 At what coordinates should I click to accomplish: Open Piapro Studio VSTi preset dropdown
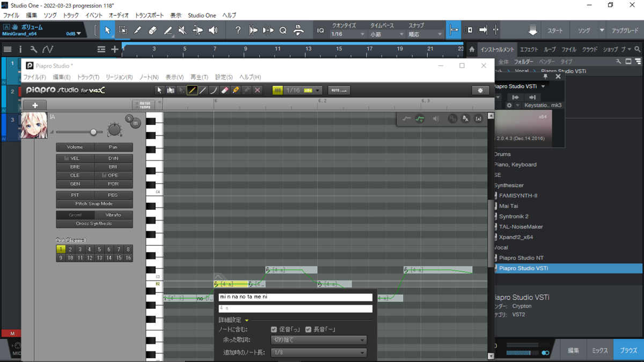coord(543,86)
